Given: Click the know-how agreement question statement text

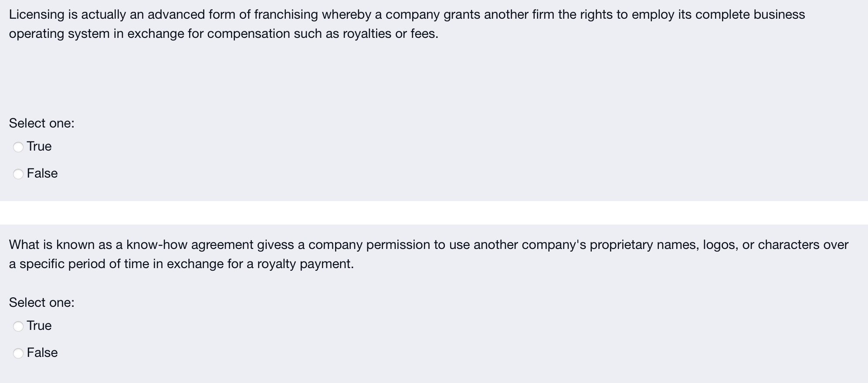Looking at the screenshot, I should tap(261, 245).
